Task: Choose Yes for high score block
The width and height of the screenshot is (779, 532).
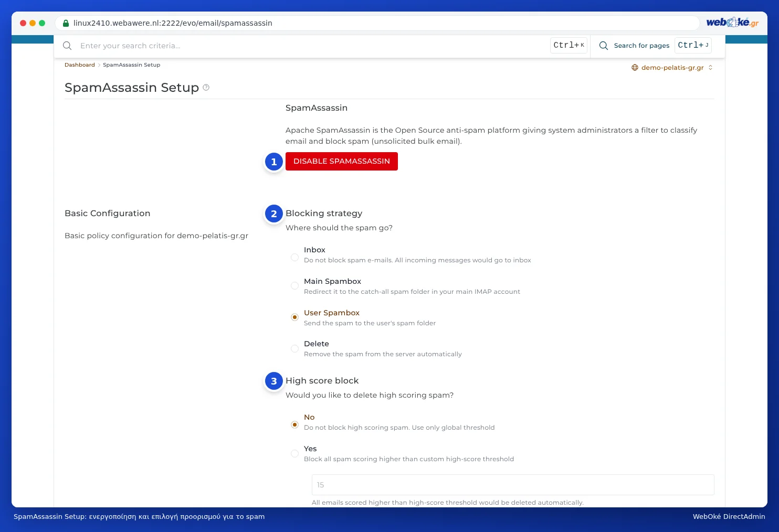Action: 294,453
